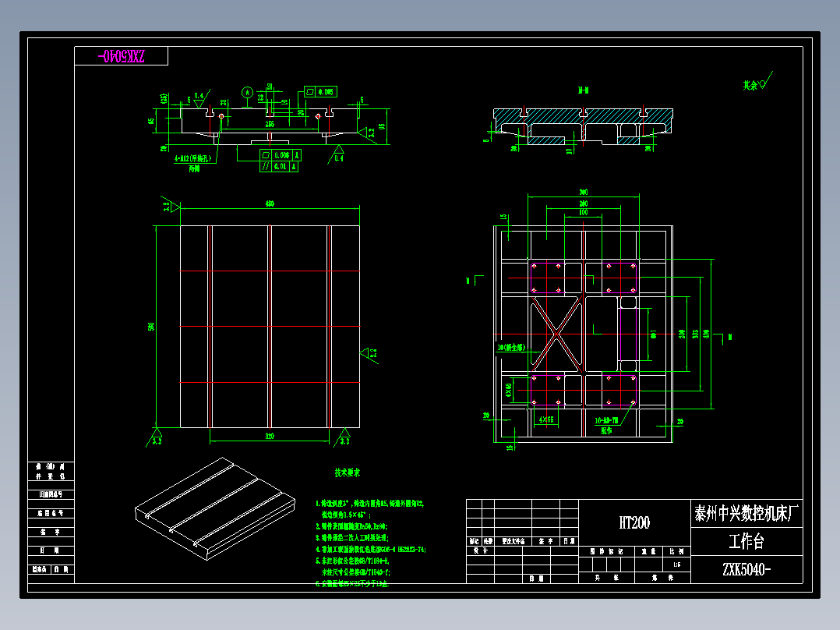Select the 两侧 note under the hole callout
This screenshot has height=630, width=840.
(194, 168)
